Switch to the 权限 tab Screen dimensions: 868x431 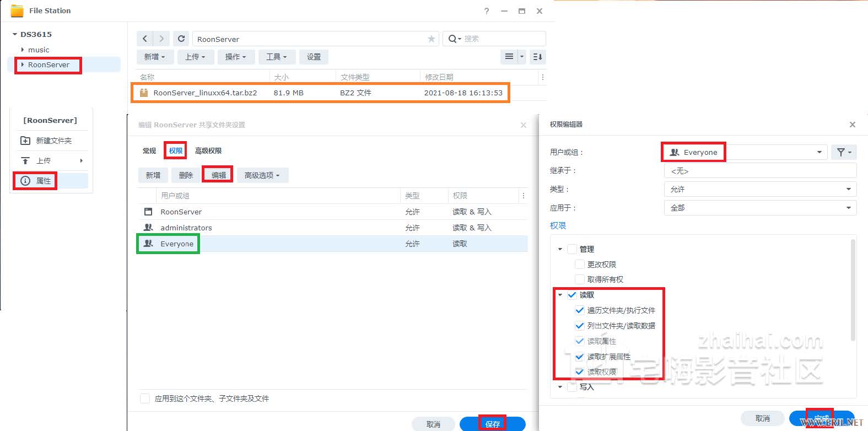(176, 150)
